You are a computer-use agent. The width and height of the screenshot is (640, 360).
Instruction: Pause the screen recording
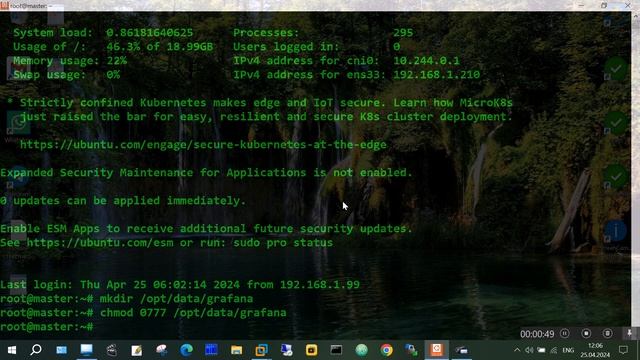click(564, 333)
